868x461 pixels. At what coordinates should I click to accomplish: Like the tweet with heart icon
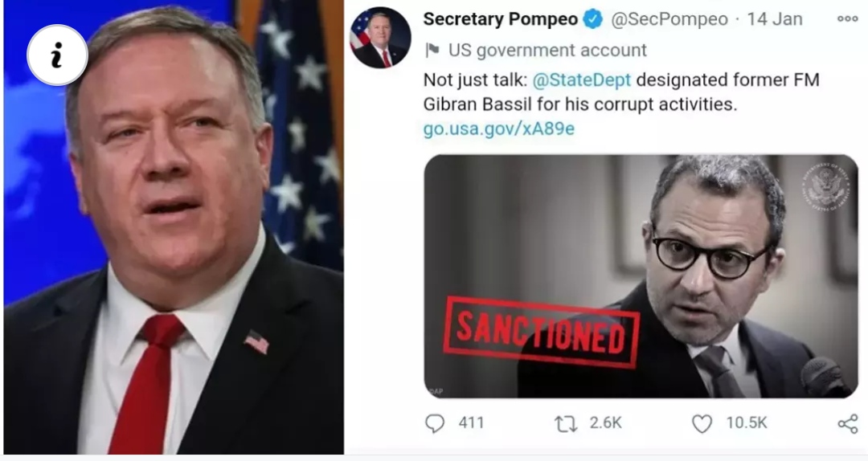coord(702,424)
